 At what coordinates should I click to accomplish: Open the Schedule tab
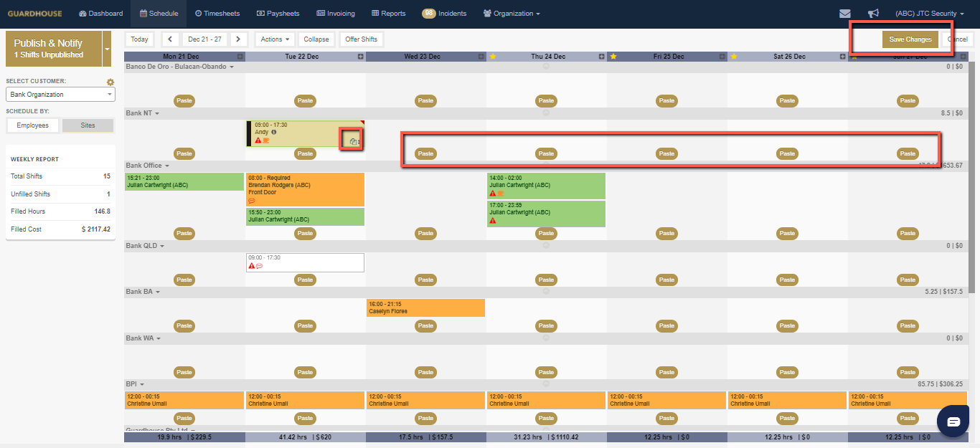[159, 14]
